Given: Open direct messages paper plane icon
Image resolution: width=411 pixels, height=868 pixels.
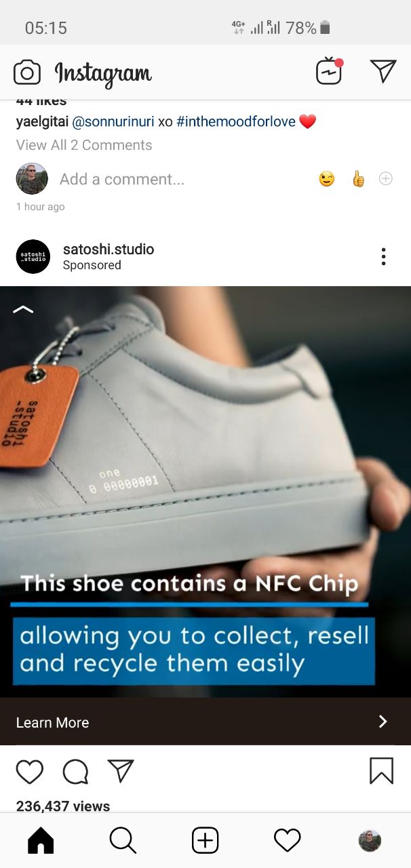Looking at the screenshot, I should pyautogui.click(x=383, y=71).
